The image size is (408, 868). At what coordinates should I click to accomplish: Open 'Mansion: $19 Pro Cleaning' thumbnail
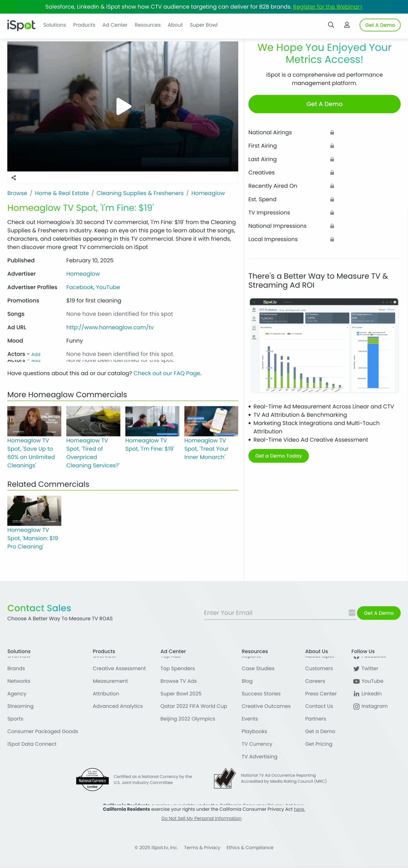pyautogui.click(x=34, y=511)
